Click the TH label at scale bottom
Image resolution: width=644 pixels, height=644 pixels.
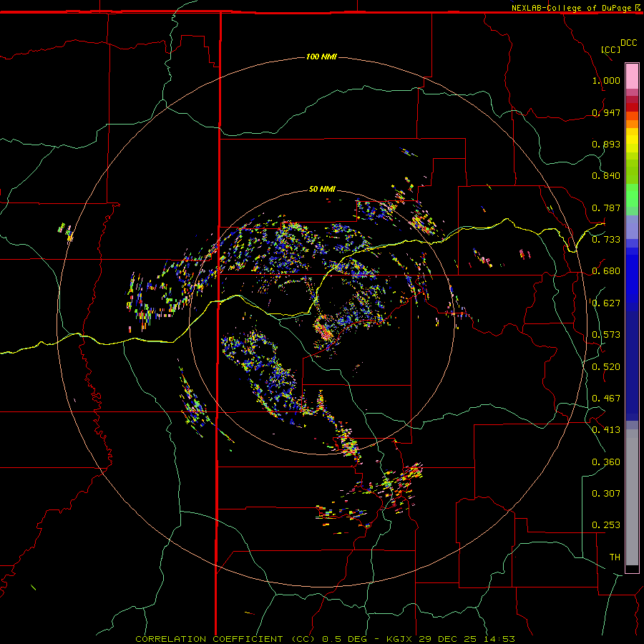615,557
